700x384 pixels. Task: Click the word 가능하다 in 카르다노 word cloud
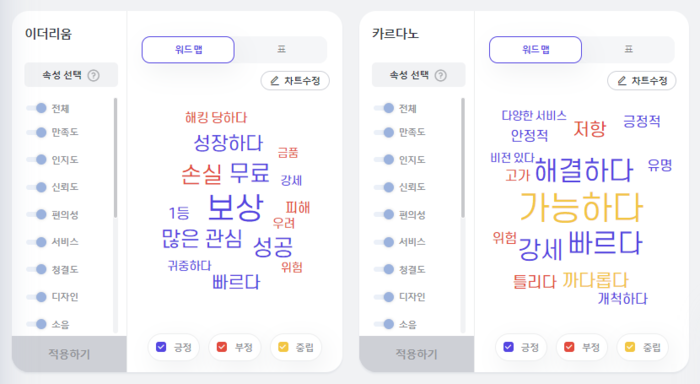pyautogui.click(x=581, y=207)
